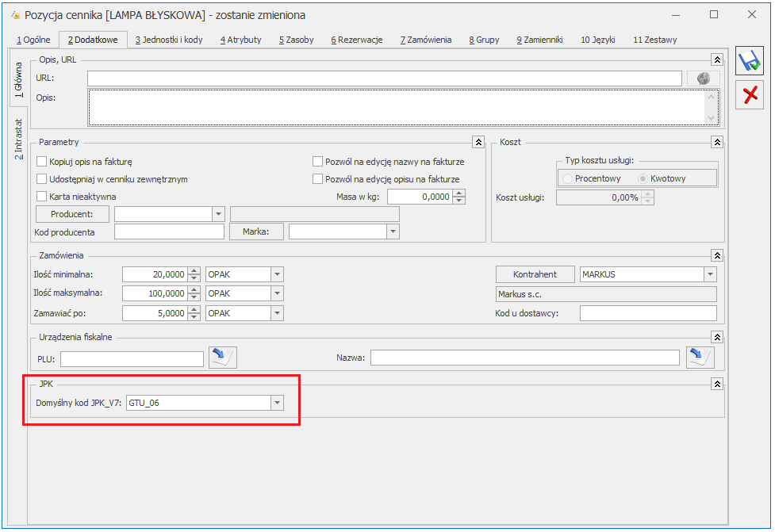775x532 pixels.
Task: Increase Masa w kg value
Action: (459, 193)
